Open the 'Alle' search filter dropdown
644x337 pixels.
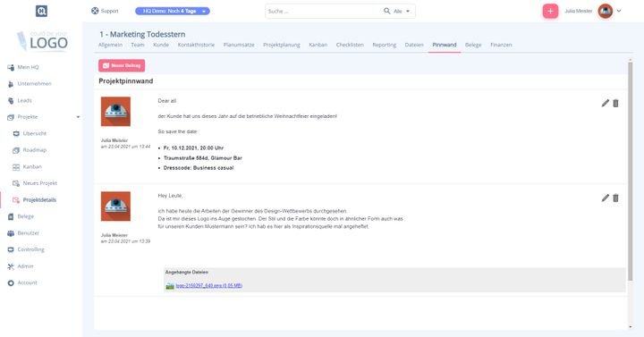[402, 11]
